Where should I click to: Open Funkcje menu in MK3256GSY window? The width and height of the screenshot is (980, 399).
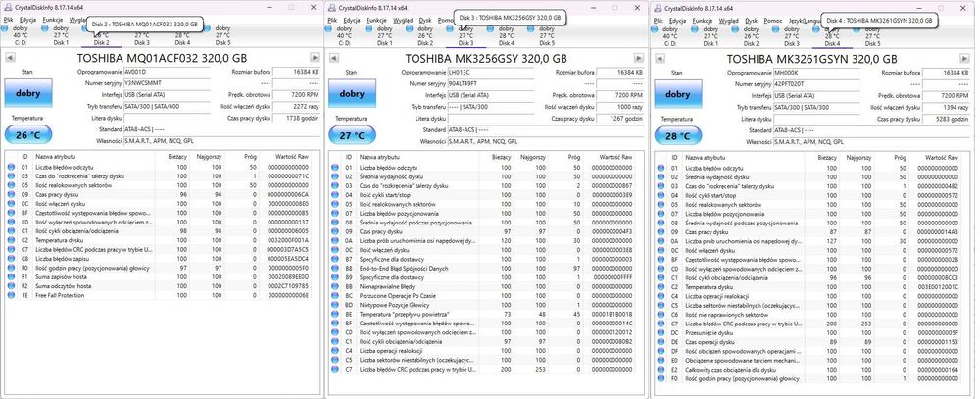point(376,20)
